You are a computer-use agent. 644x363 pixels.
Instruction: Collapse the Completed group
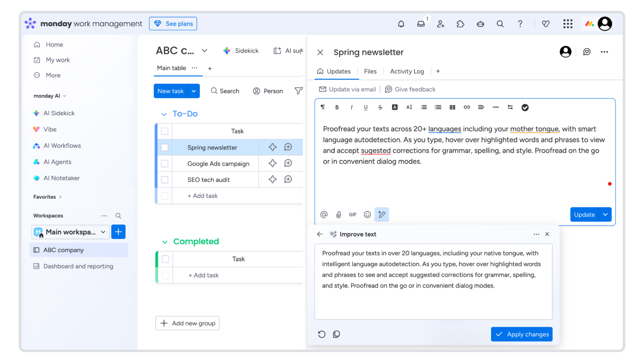pyautogui.click(x=165, y=242)
